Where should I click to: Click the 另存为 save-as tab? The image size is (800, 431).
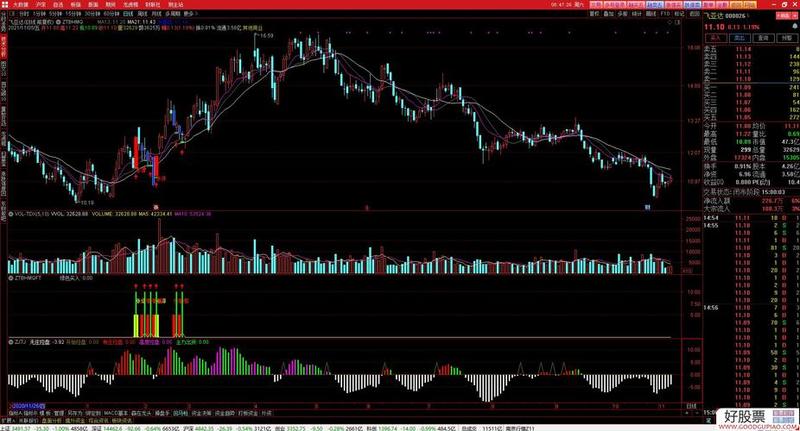tap(75, 413)
